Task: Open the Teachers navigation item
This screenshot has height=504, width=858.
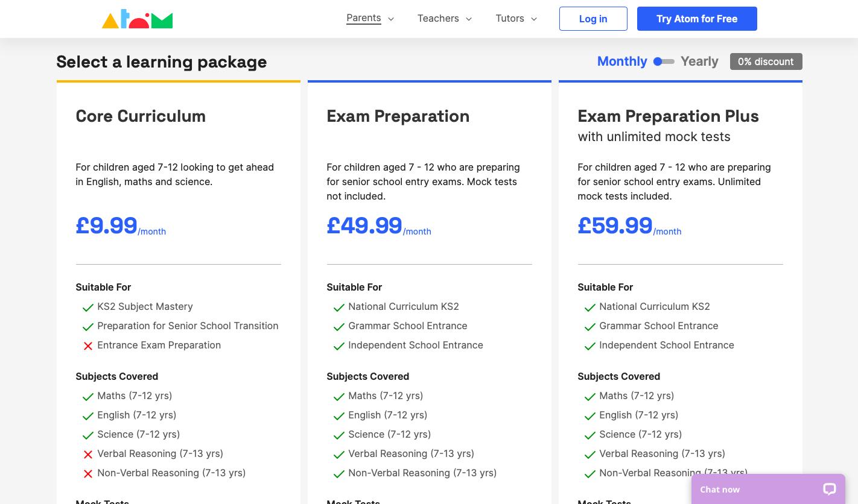Action: (x=438, y=19)
